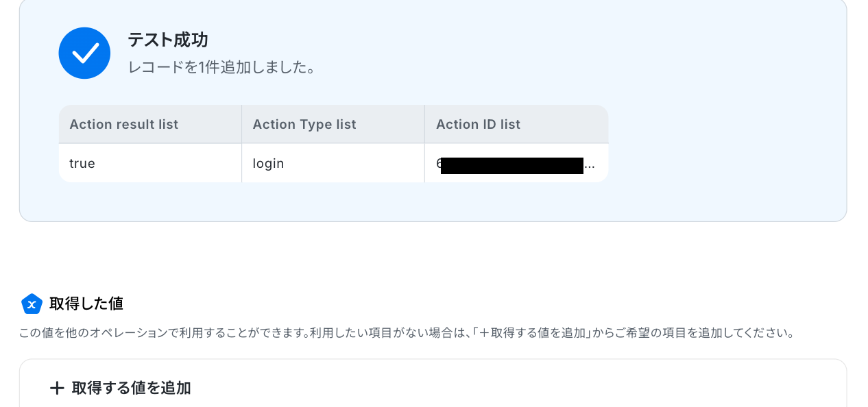Image resolution: width=868 pixels, height=407 pixels.
Task: Click the ellipsis ending the Action ID value
Action: coord(590,166)
